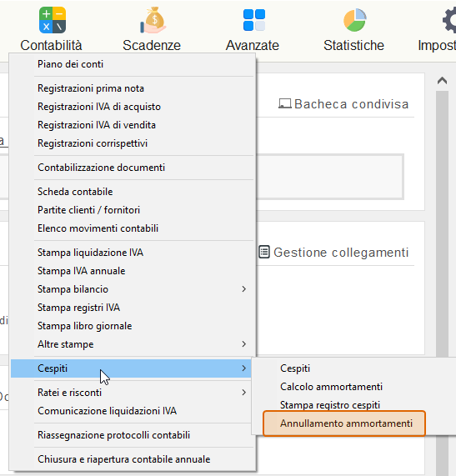Expand the highlighted Cespiti submenu arrow
The width and height of the screenshot is (456, 476).
243,368
